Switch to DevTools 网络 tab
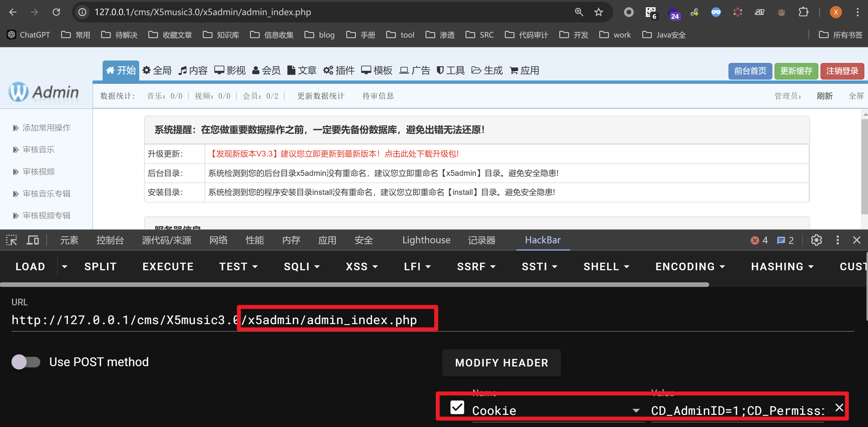The width and height of the screenshot is (868, 427). click(x=218, y=240)
